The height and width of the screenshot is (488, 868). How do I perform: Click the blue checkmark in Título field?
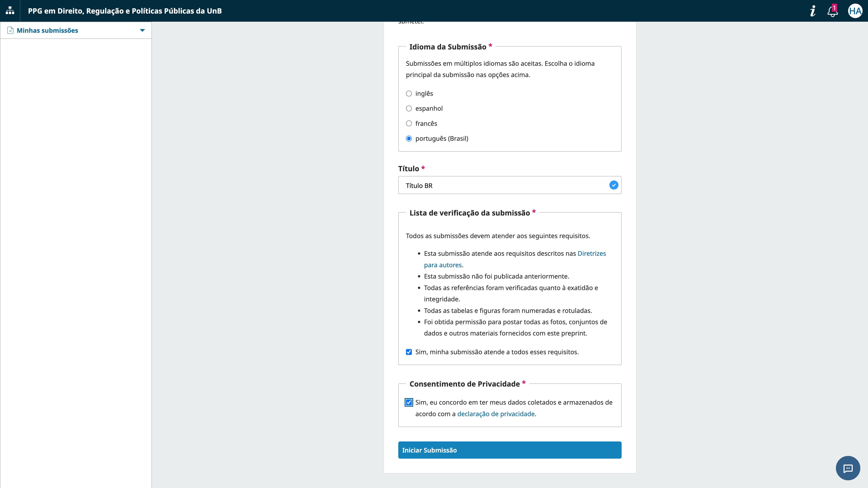(x=614, y=185)
